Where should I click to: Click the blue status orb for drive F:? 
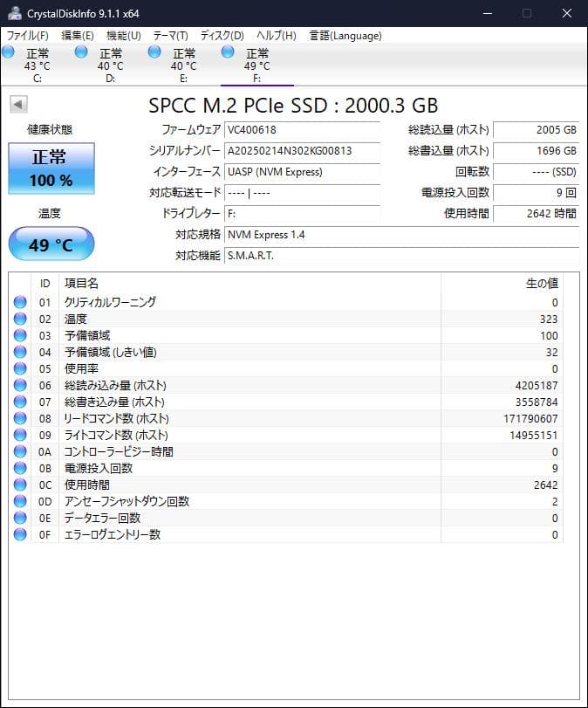228,52
